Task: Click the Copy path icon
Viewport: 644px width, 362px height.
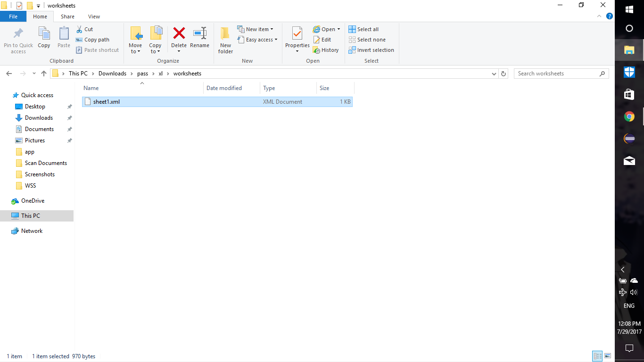Action: (x=79, y=40)
